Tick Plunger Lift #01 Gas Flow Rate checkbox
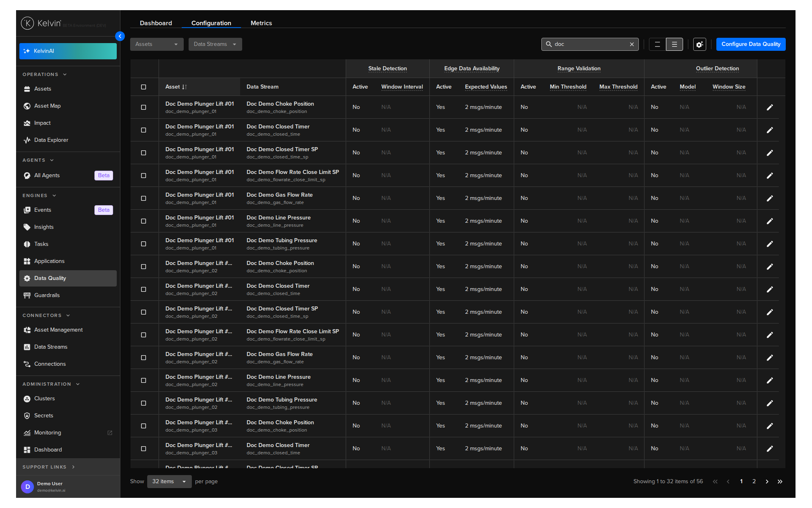This screenshot has height=508, width=812. click(143, 199)
